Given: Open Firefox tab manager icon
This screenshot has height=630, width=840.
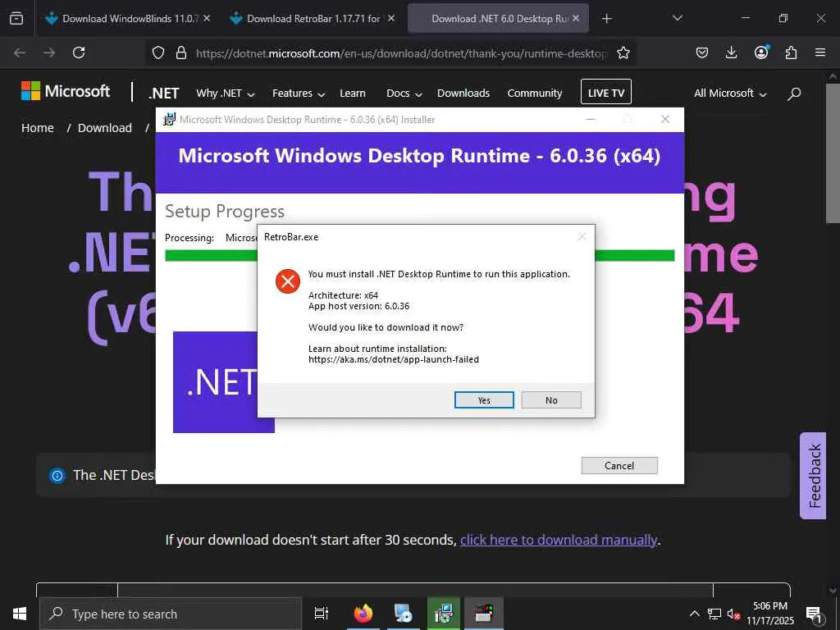Looking at the screenshot, I should (x=16, y=18).
